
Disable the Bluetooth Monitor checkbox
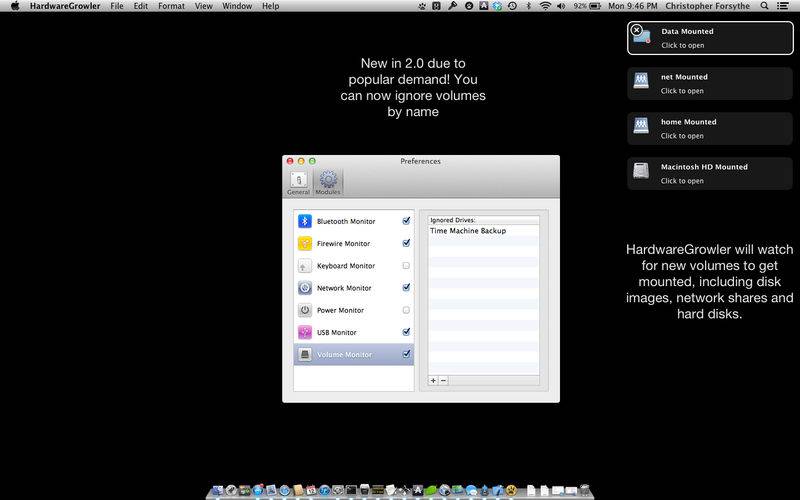pyautogui.click(x=406, y=221)
